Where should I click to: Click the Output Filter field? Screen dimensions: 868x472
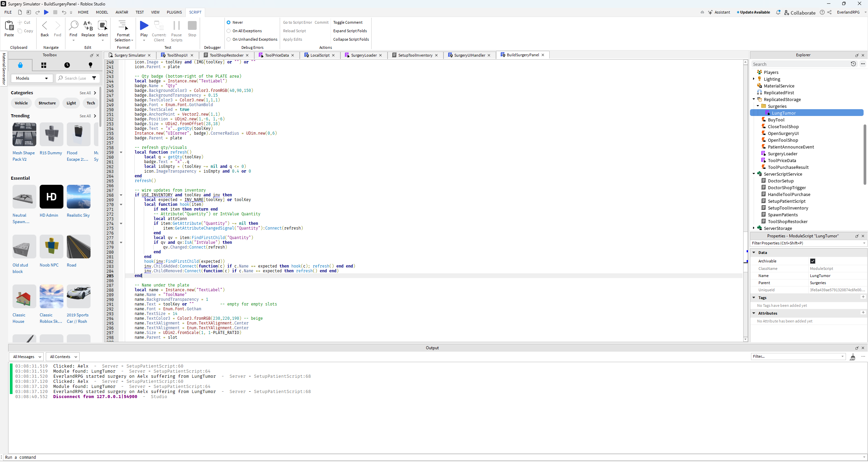797,356
